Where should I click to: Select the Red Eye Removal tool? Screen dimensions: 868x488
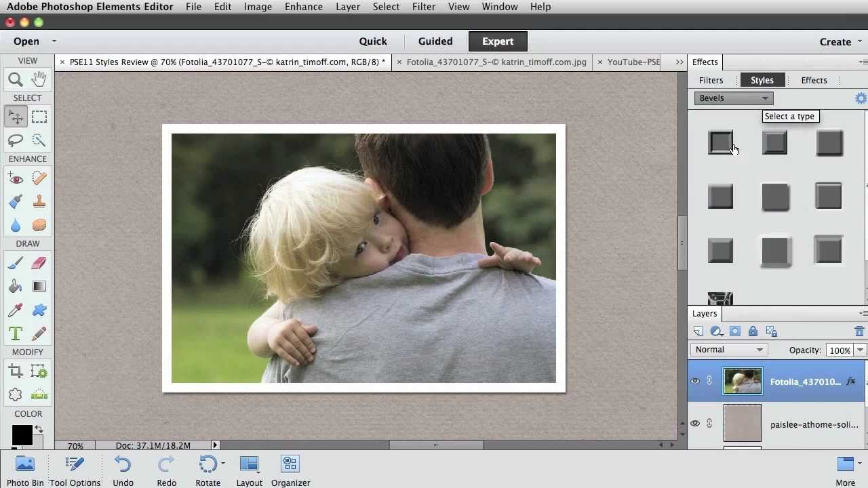pos(16,179)
